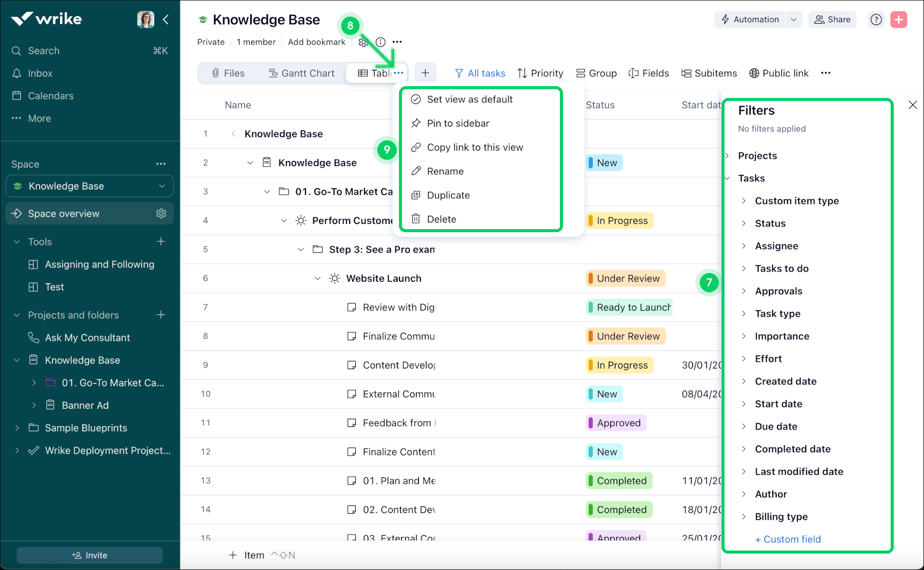Open Space overview settings gear

pos(161,213)
